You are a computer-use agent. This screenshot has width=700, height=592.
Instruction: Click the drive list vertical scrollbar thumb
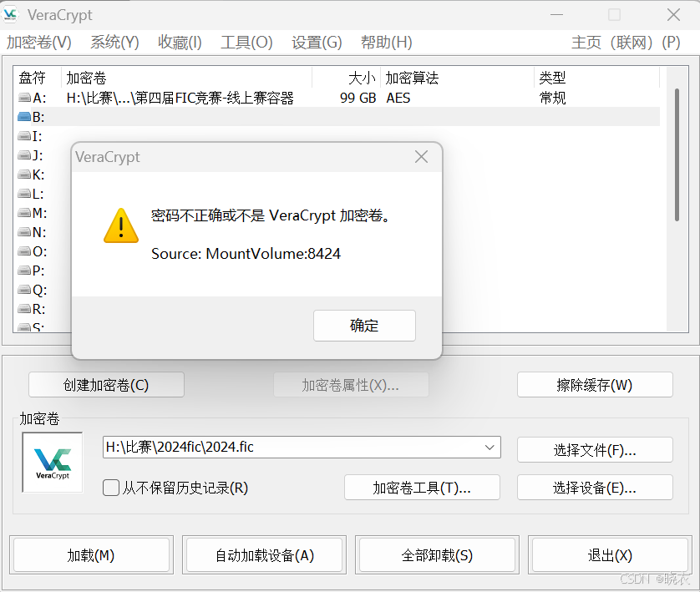click(x=677, y=154)
